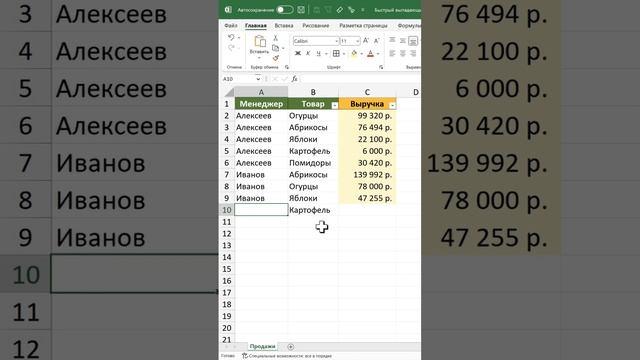Select cell containing 99 320 р.
Screen dimensions: 640x360
click(x=367, y=116)
